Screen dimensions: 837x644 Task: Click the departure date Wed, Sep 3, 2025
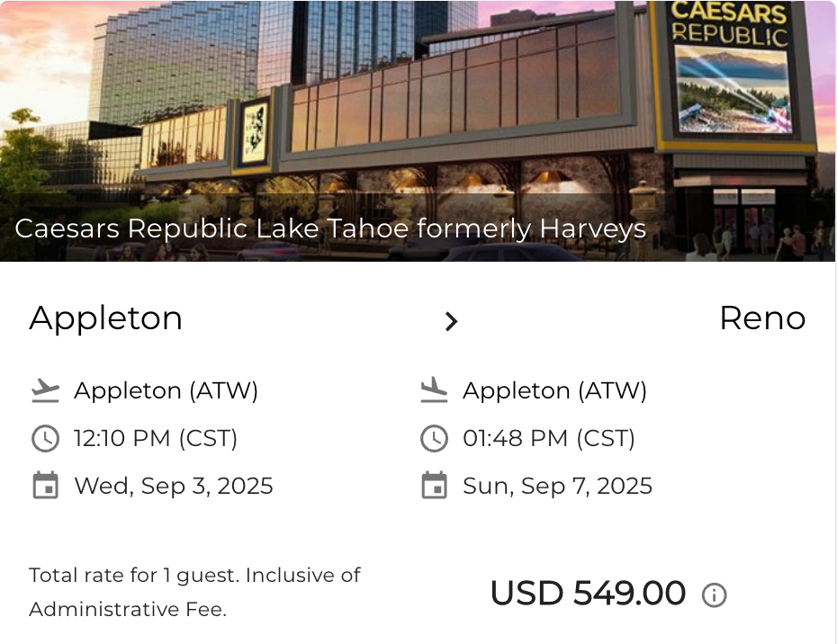tap(174, 486)
